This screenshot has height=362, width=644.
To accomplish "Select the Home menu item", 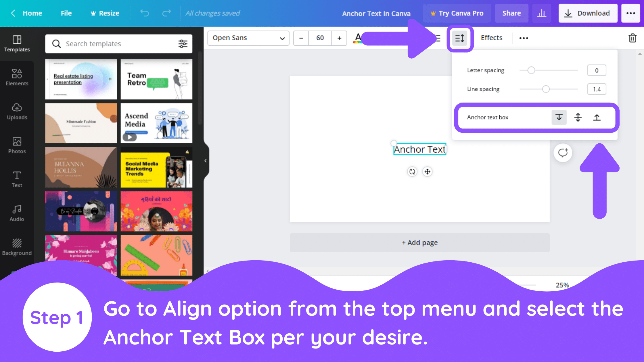I will 32,13.
